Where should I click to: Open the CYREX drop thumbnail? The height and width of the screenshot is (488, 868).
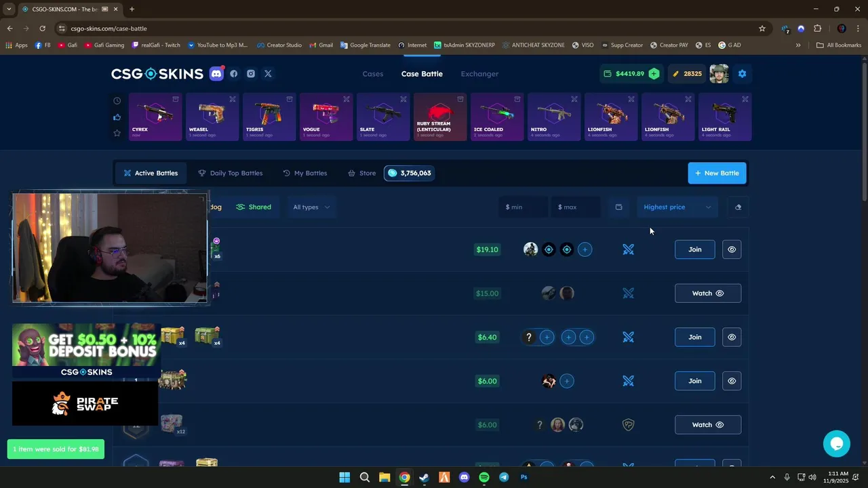click(x=155, y=117)
